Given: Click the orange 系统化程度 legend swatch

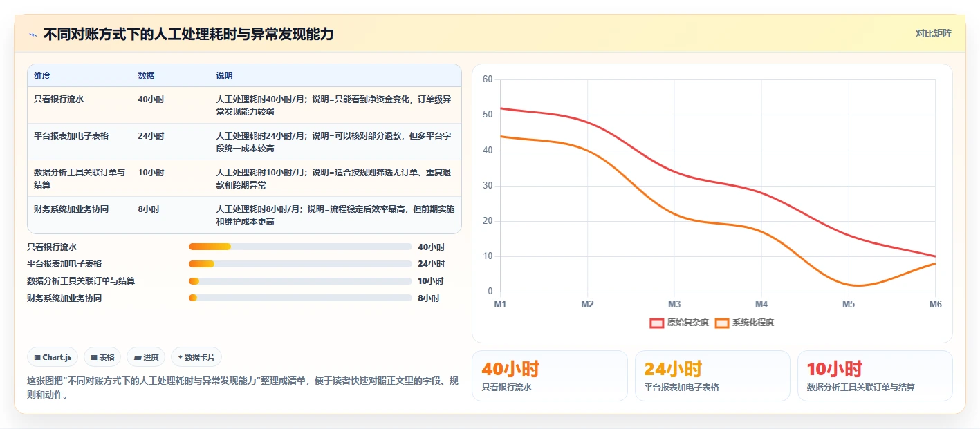Looking at the screenshot, I should (722, 323).
